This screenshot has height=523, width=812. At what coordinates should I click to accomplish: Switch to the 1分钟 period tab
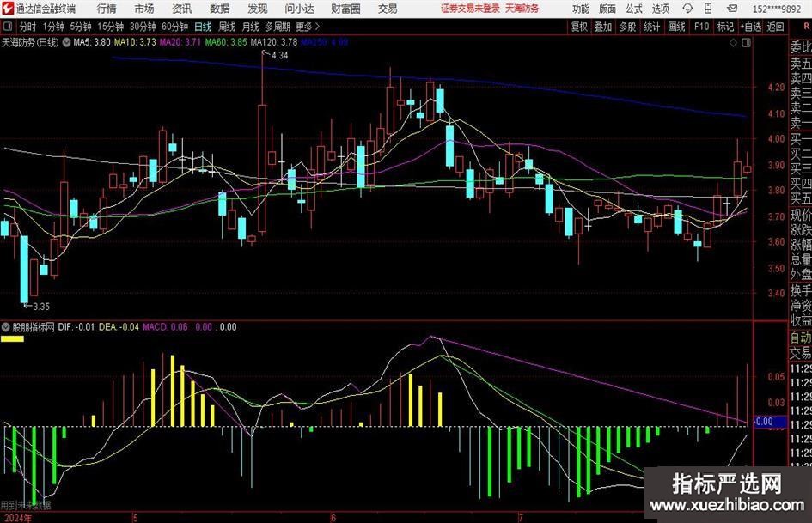(x=53, y=27)
